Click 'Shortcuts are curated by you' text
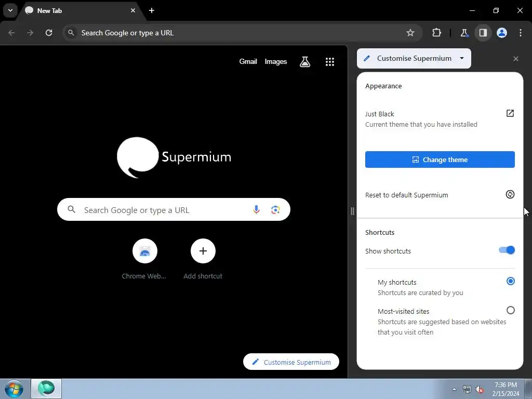The image size is (532, 399). click(420, 293)
